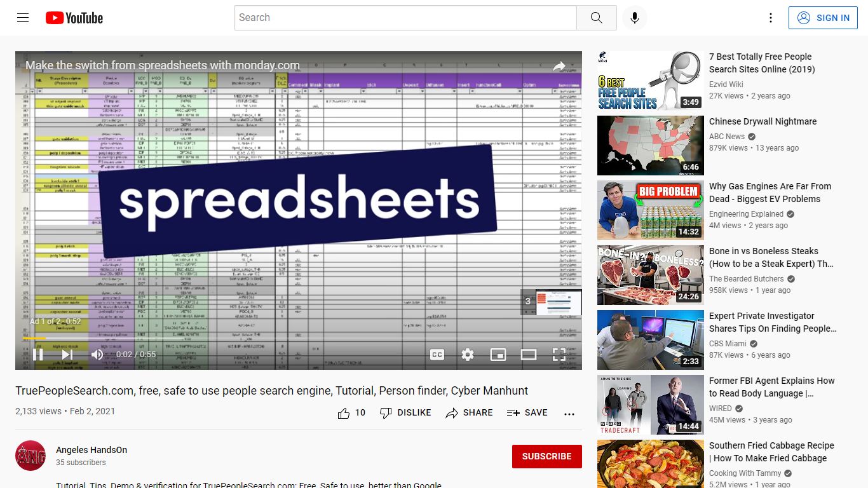Screen dimensions: 868x488
Task: Enter full screen mode
Action: coord(559,355)
